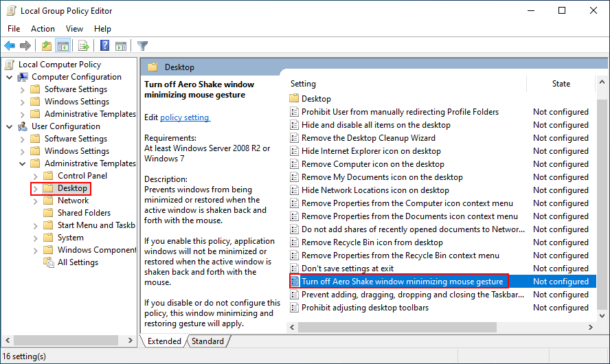Click the settings list horizontal scrollbar thumb

tap(397, 328)
